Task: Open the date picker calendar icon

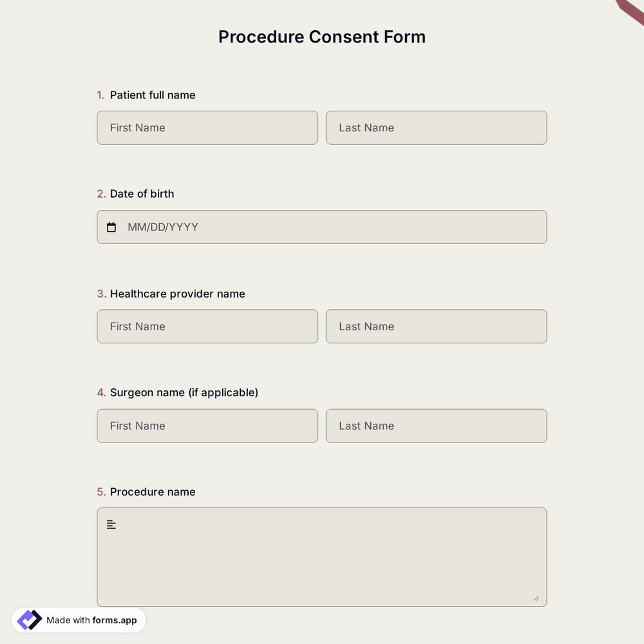Action: (111, 227)
